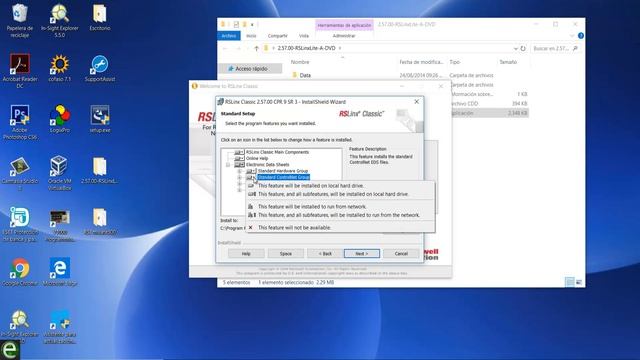
Task: Open install-state dropdown for Online Help
Action: coord(239,158)
